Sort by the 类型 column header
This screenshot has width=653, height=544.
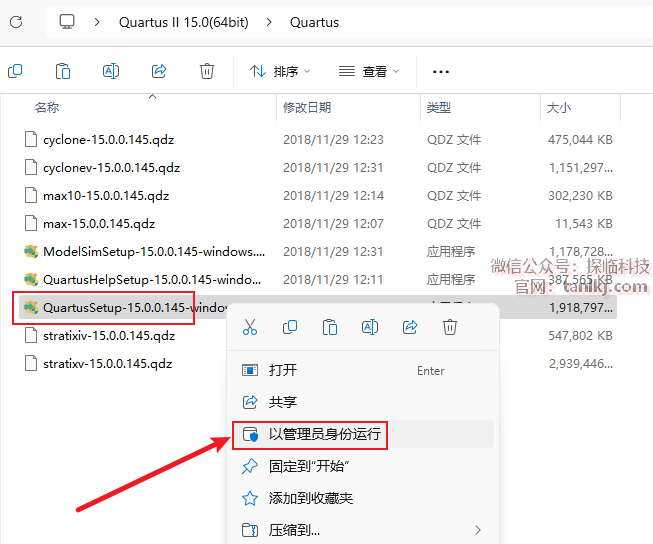(x=439, y=107)
